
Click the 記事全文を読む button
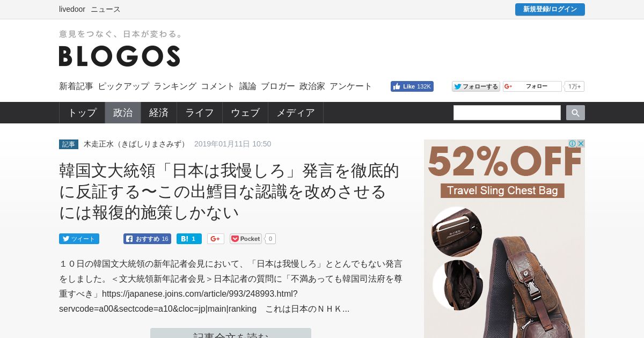point(231,333)
